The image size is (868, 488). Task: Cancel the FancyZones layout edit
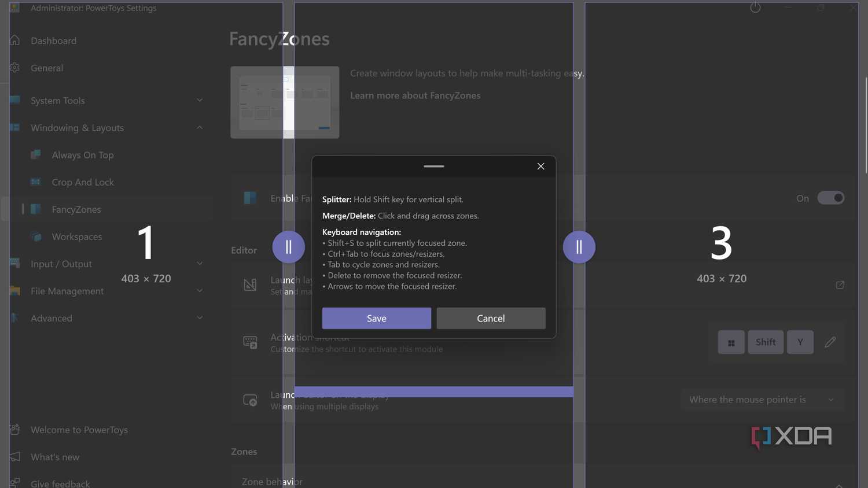click(491, 318)
